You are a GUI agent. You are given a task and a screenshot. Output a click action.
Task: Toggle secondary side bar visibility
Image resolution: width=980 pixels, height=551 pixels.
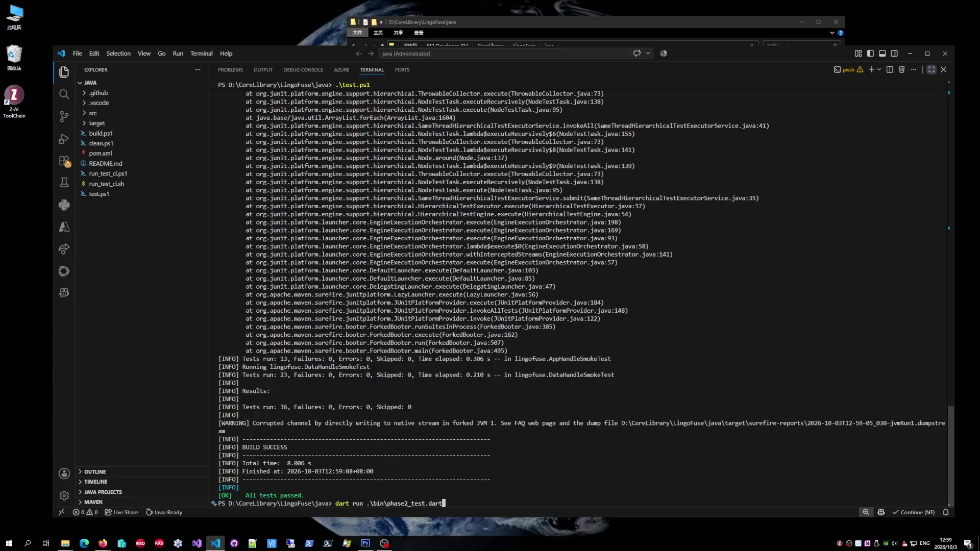(x=894, y=54)
